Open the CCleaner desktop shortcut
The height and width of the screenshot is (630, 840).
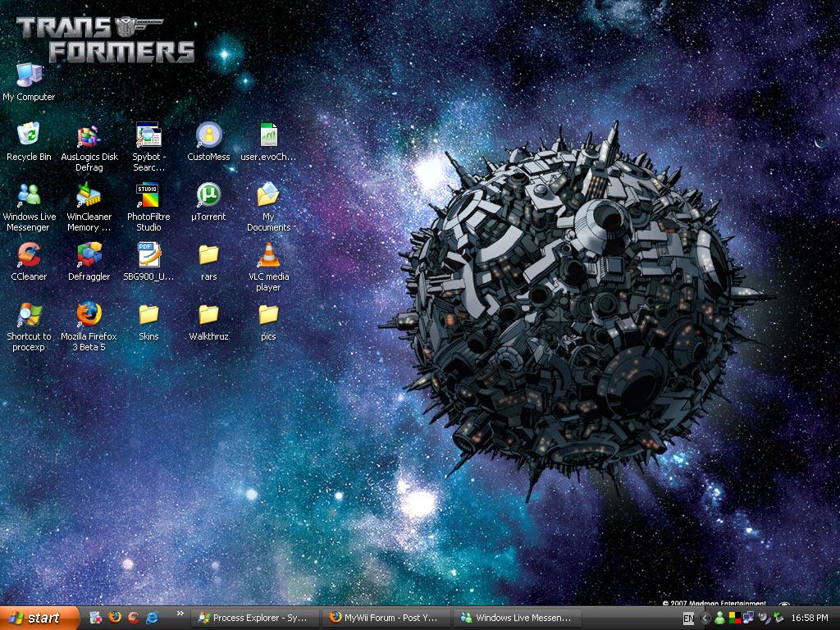point(29,255)
